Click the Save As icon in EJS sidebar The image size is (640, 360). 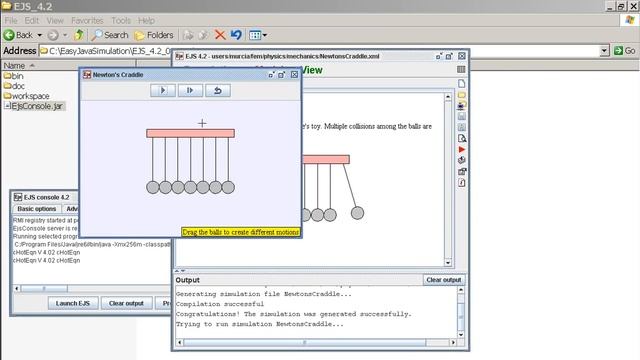coord(462,127)
